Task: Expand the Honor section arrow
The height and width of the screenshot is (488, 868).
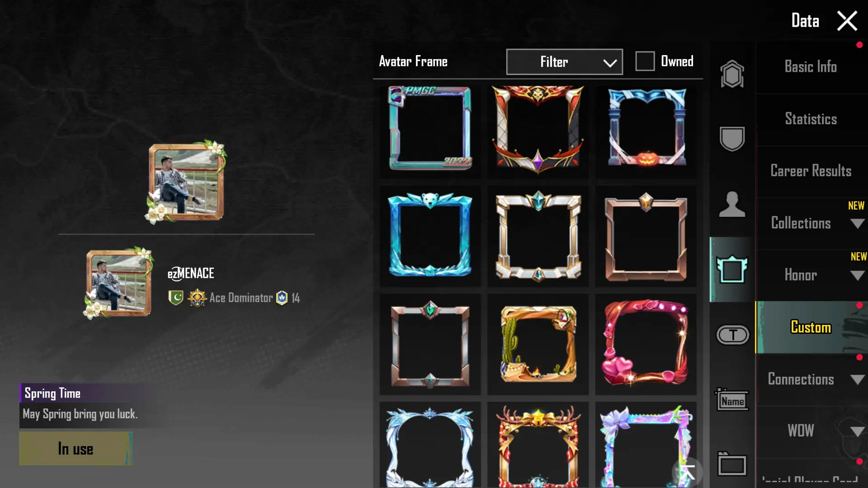Action: [857, 275]
